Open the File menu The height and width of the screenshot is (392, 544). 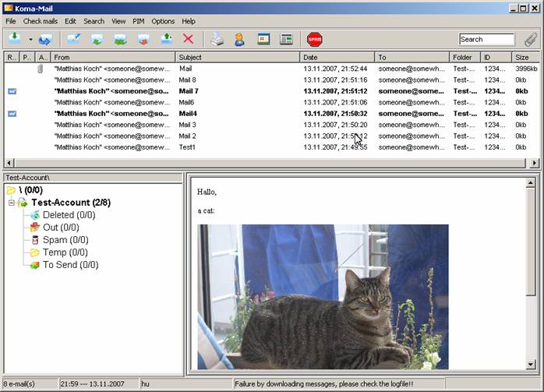[11, 21]
